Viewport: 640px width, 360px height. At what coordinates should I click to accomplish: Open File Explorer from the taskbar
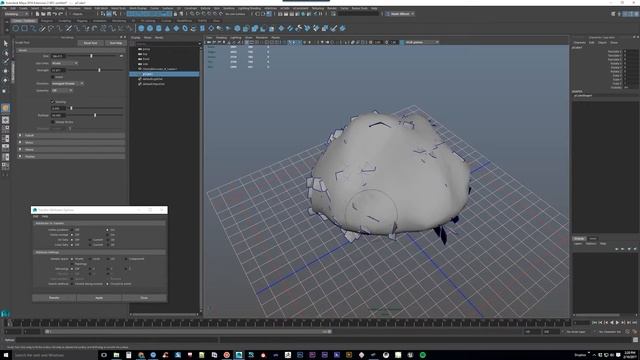point(116,355)
